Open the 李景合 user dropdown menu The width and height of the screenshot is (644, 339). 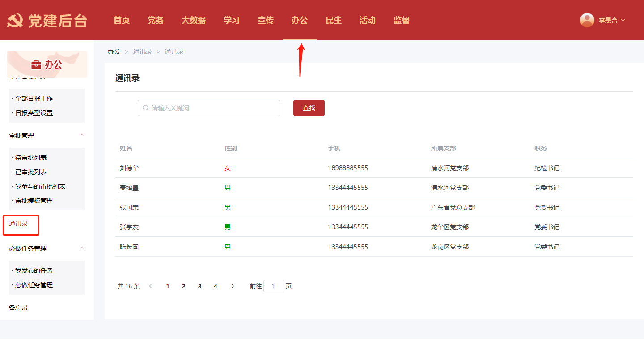pos(612,20)
